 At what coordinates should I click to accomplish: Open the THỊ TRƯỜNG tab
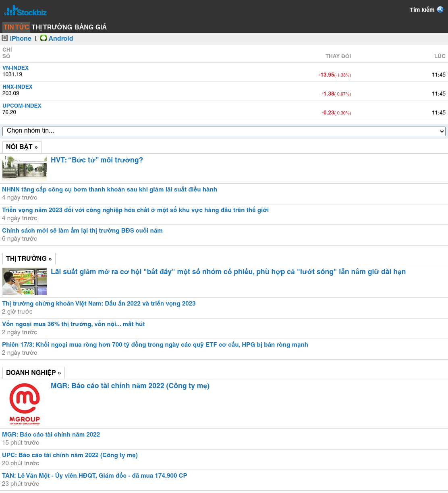(52, 27)
